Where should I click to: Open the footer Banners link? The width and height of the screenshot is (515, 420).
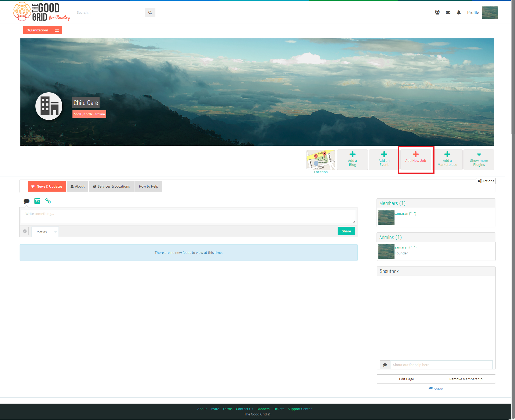pos(263,409)
